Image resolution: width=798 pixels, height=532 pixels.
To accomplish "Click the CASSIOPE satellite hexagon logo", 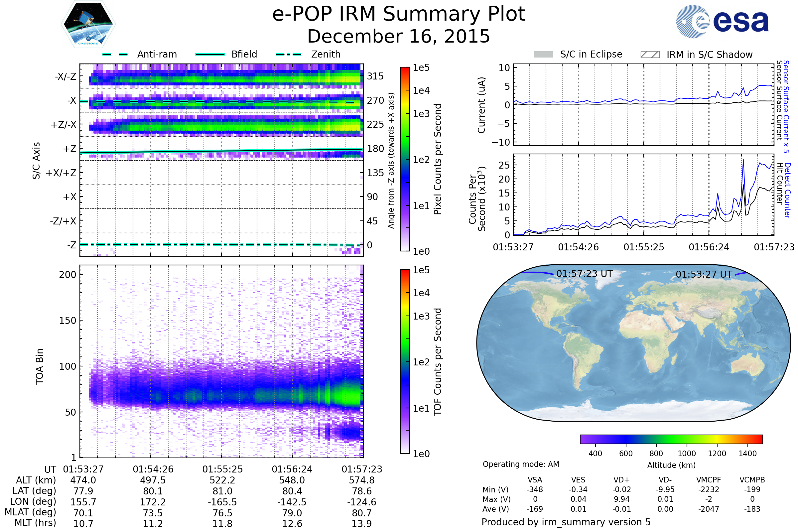I will point(88,24).
